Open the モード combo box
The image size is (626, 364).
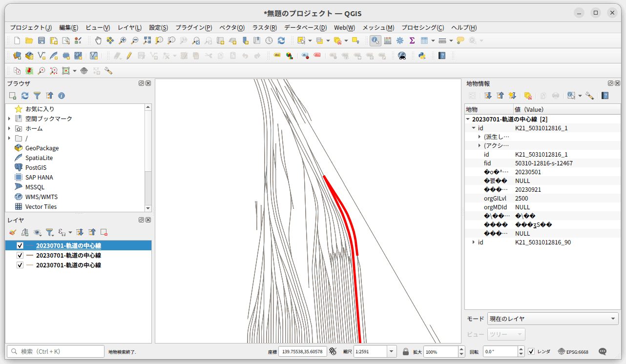pos(553,319)
